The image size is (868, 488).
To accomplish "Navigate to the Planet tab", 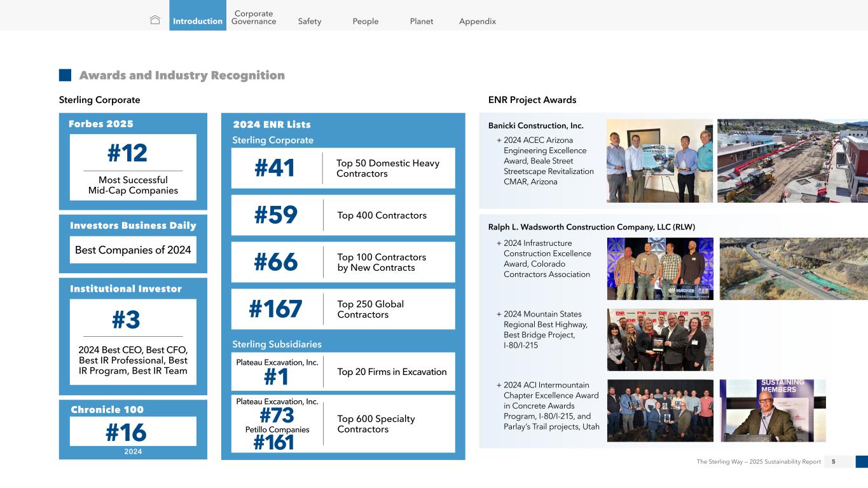I will (422, 21).
